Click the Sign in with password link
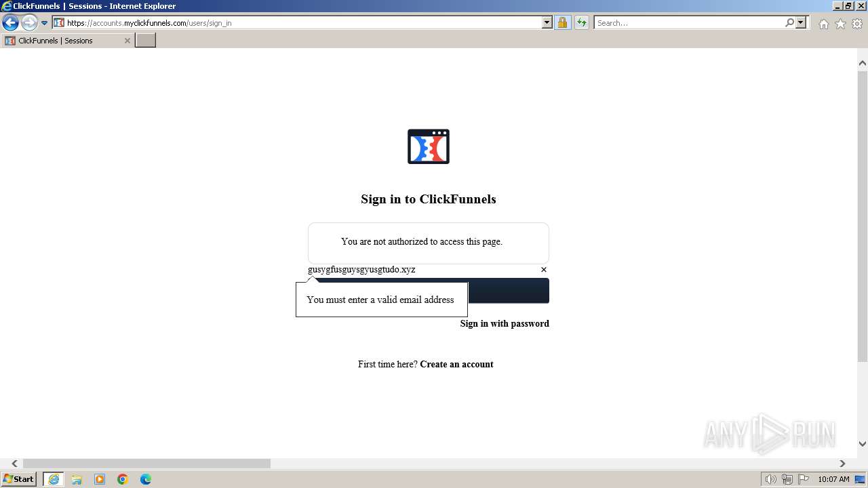Image resolution: width=868 pixels, height=488 pixels. 505,323
